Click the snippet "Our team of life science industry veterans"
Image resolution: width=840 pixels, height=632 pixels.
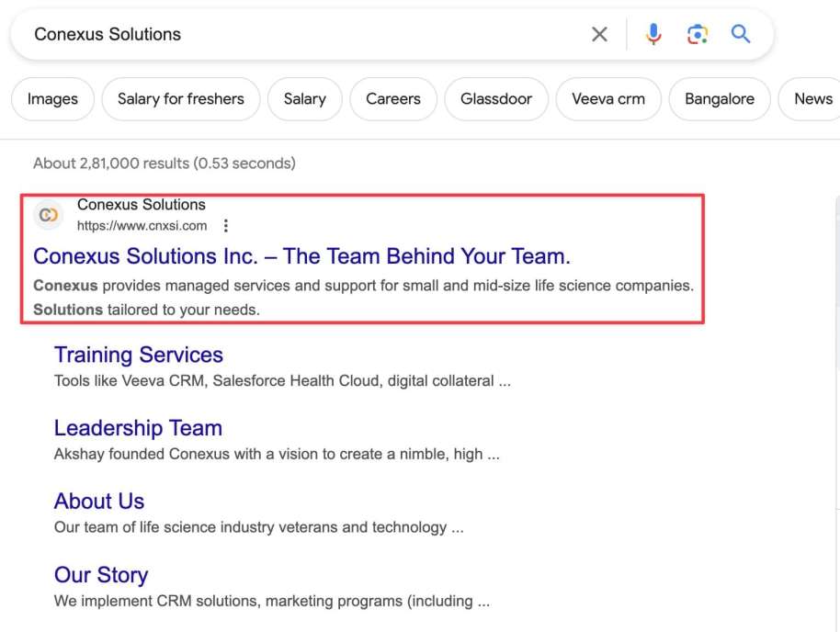[x=259, y=527]
